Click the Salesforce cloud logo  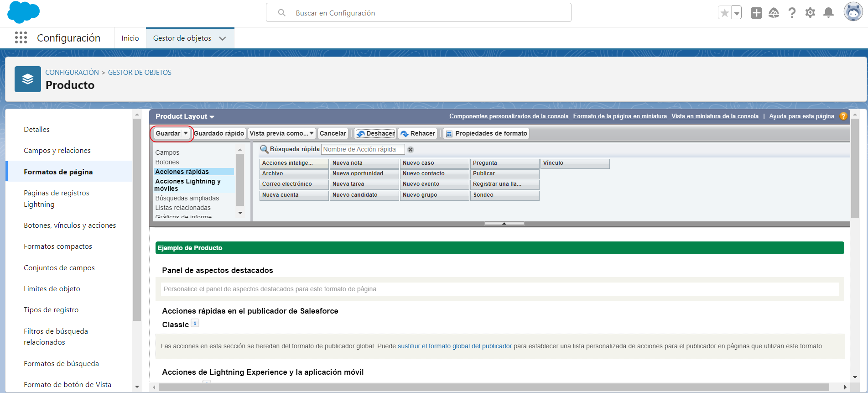[x=24, y=12]
